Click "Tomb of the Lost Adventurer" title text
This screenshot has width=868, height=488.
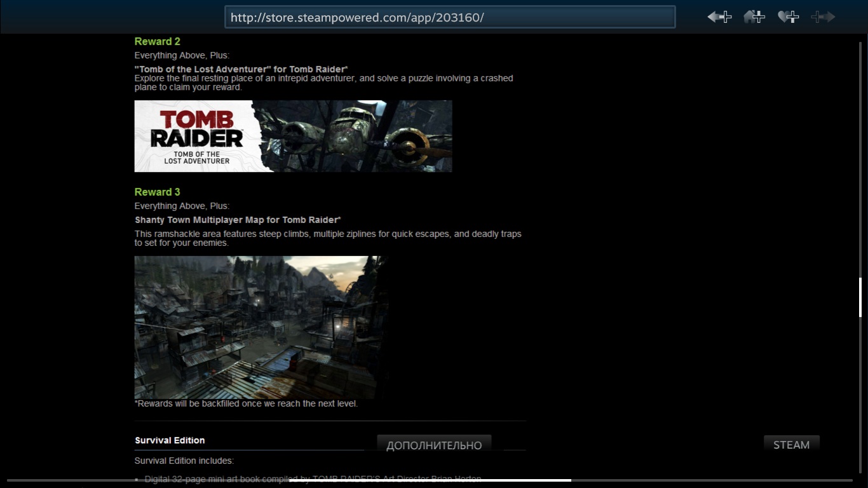coord(241,69)
